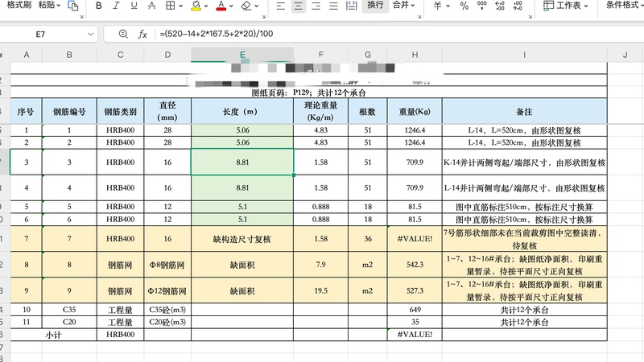Open the number format dialog launcher
644x362 pixels.
click(530, 17)
